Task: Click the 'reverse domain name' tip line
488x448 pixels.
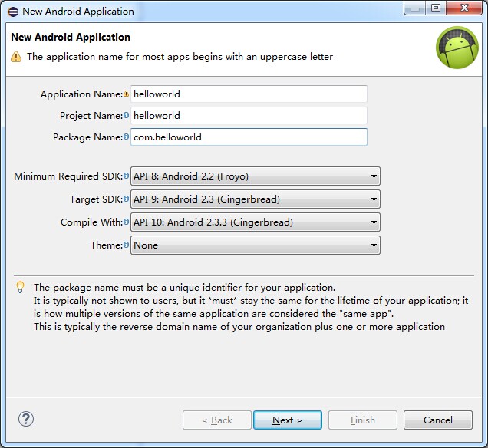Action: pos(239,327)
